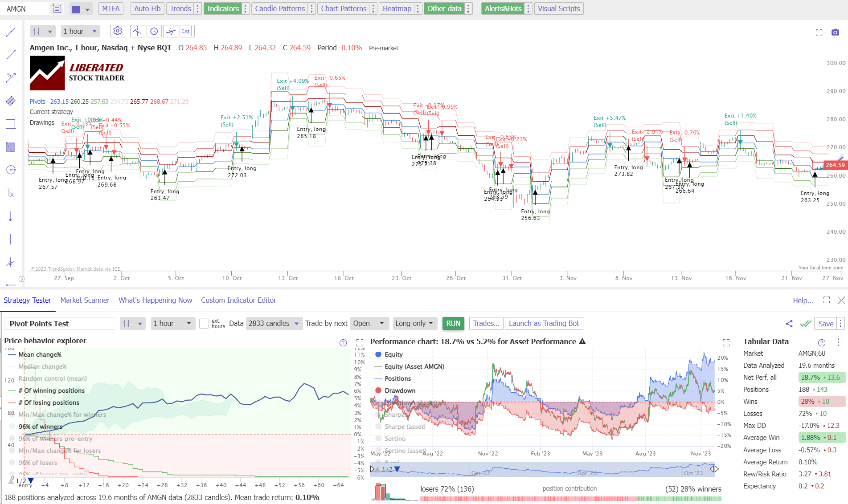Click the camera screenshot icon
The width and height of the screenshot is (848, 504).
click(835, 31)
